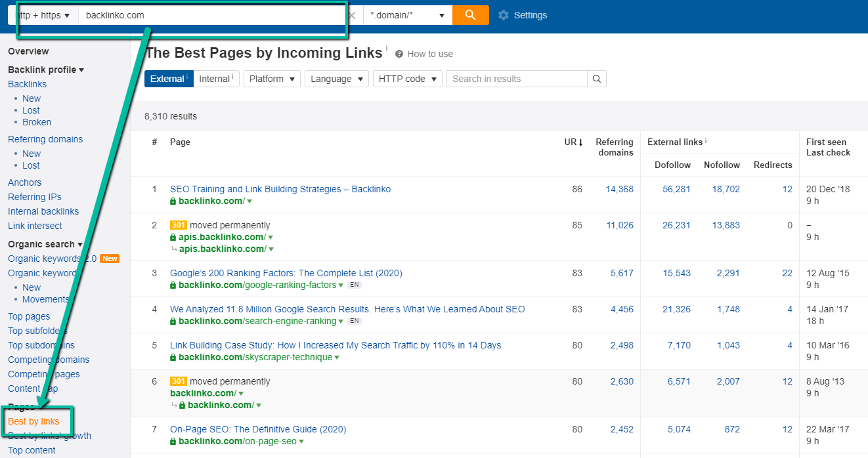Click the First seen column header
868x458 pixels.
coord(826,142)
